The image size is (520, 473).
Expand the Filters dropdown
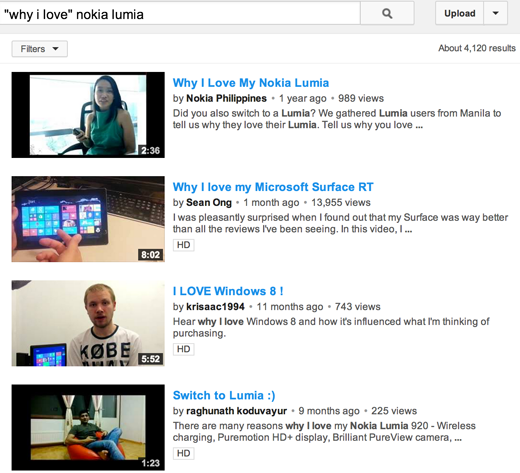tap(40, 49)
